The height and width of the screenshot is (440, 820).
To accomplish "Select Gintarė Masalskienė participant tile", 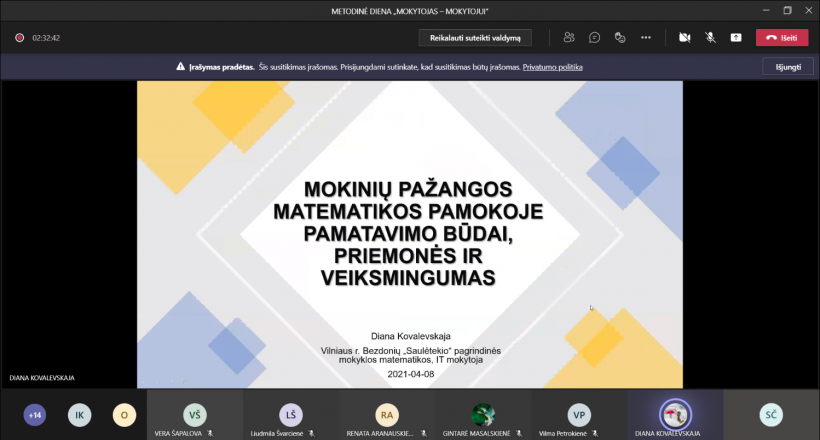I will (483, 415).
